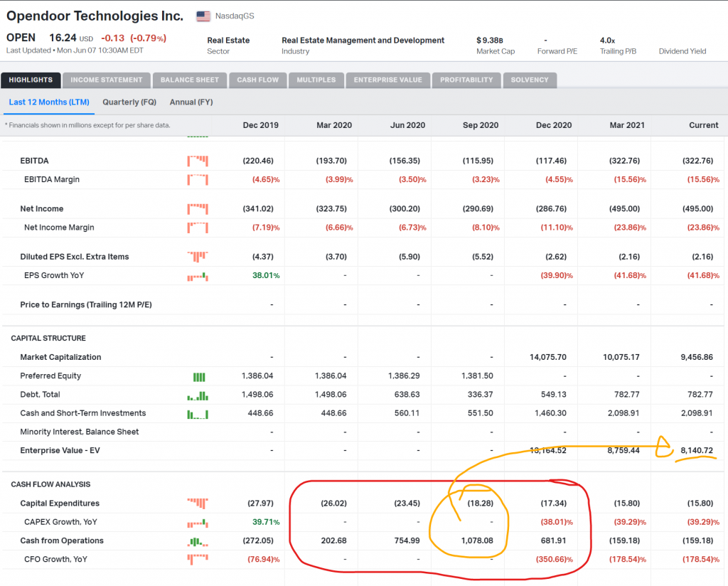Open the EBITDA sparkline chart icon
Screen dimensions: 728x586
pyautogui.click(x=198, y=161)
